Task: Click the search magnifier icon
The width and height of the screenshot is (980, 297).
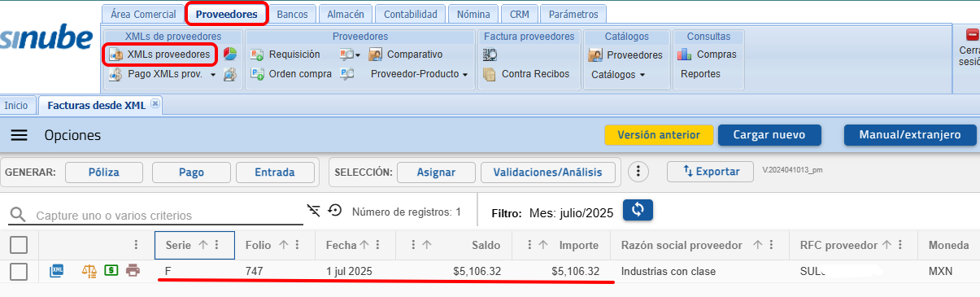Action: [17, 216]
